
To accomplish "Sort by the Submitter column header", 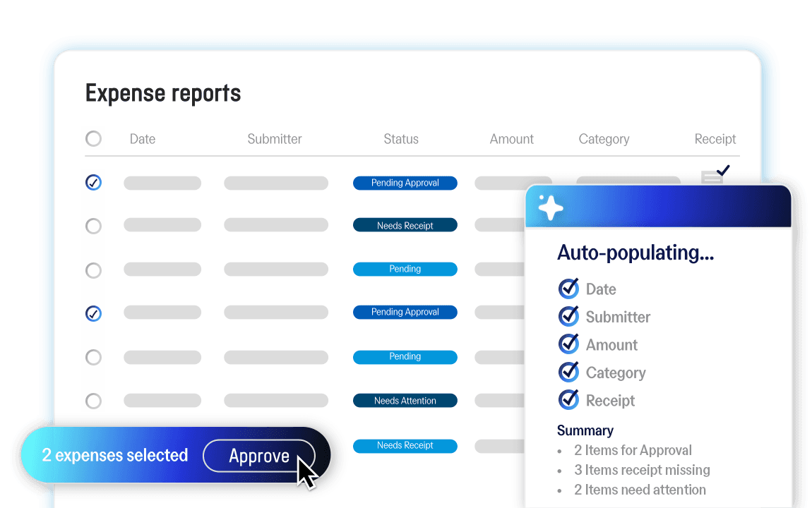I will 275,139.
